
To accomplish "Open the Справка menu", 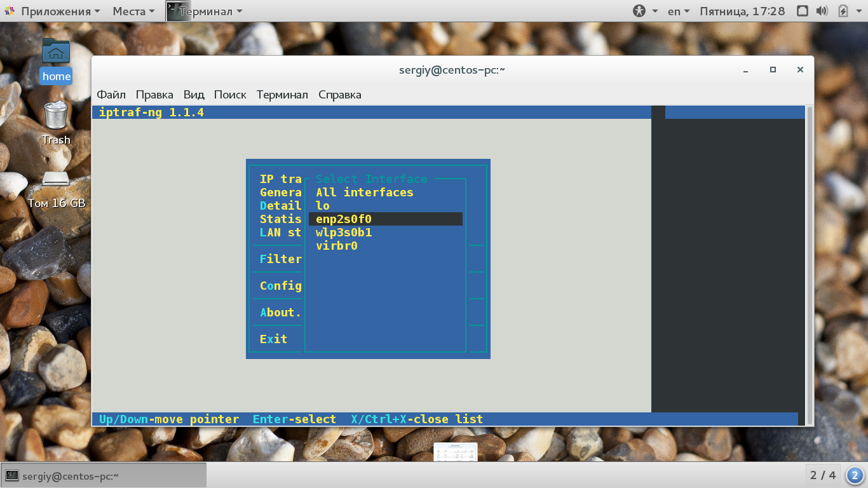I will [x=340, y=95].
